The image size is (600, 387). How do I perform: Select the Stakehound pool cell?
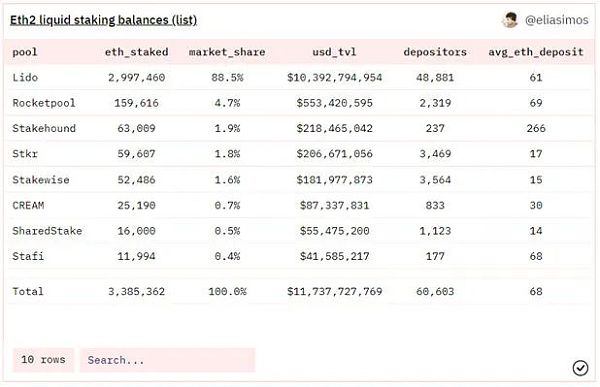click(x=44, y=128)
